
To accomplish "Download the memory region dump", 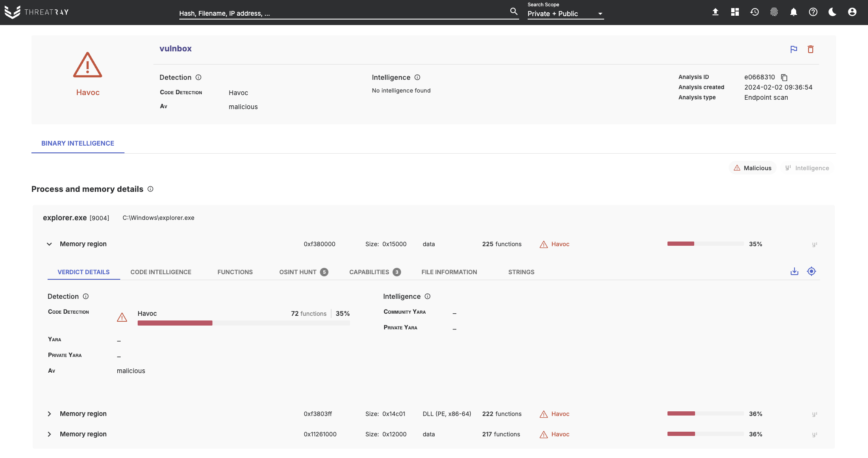I will [794, 271].
